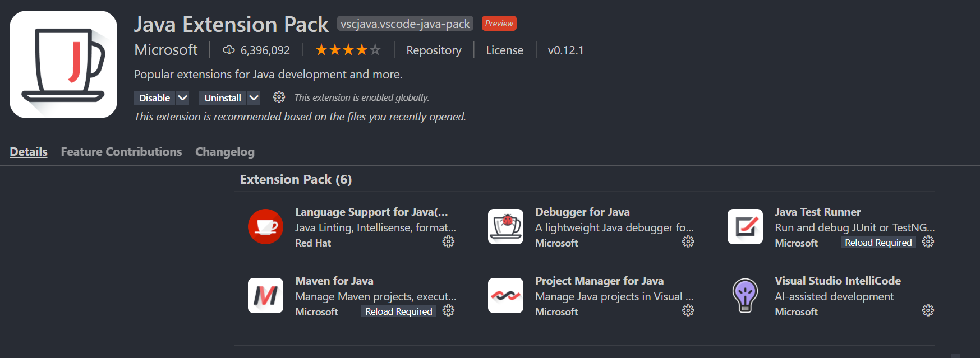The width and height of the screenshot is (980, 358).
Task: Switch to the Feature Contributions tab
Action: click(x=121, y=152)
